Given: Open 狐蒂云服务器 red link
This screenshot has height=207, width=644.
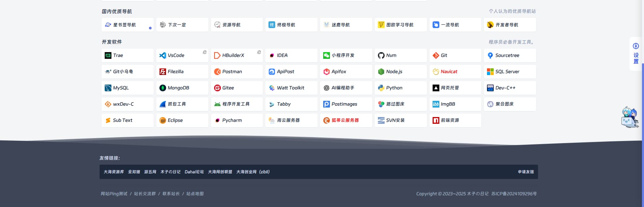Looking at the screenshot, I should pyautogui.click(x=346, y=120).
